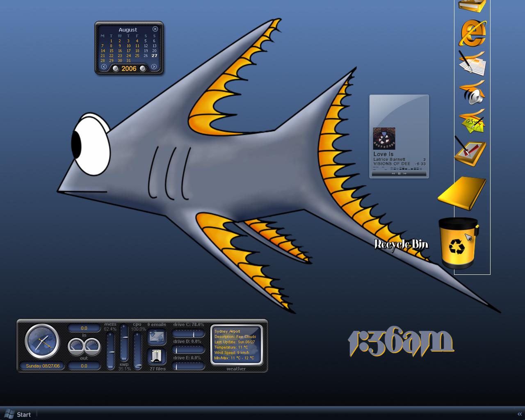Pause the Love Is track
The width and height of the screenshot is (525, 420).
click(x=399, y=173)
